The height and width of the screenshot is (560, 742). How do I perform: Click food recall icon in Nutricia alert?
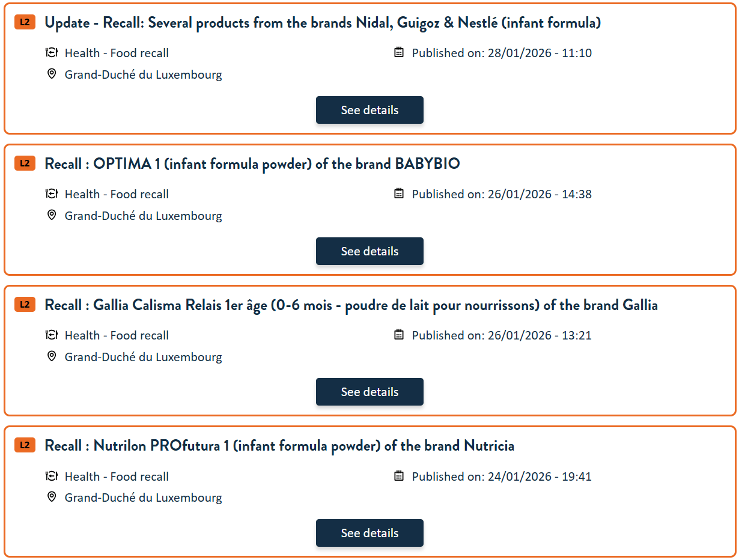coord(52,476)
